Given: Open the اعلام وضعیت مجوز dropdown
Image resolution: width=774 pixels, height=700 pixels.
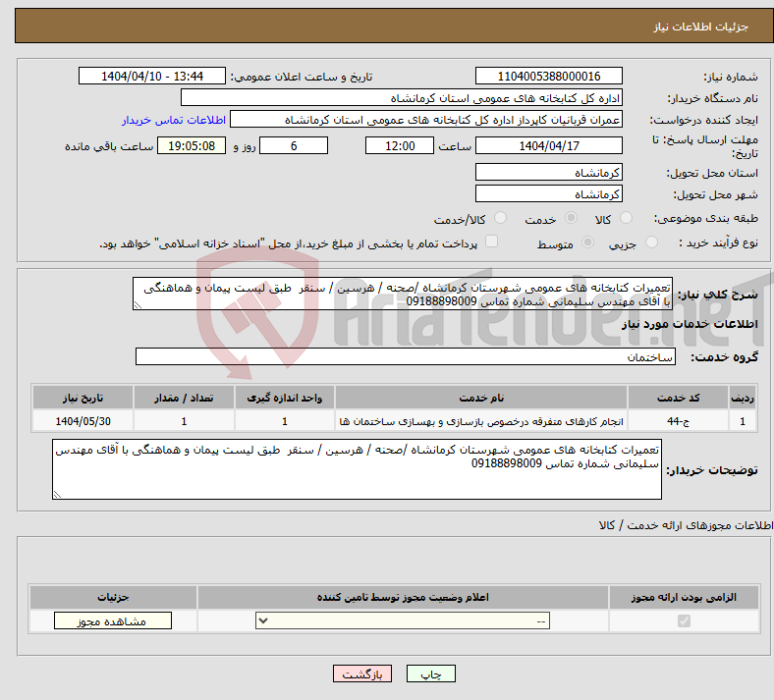Looking at the screenshot, I should [x=403, y=620].
